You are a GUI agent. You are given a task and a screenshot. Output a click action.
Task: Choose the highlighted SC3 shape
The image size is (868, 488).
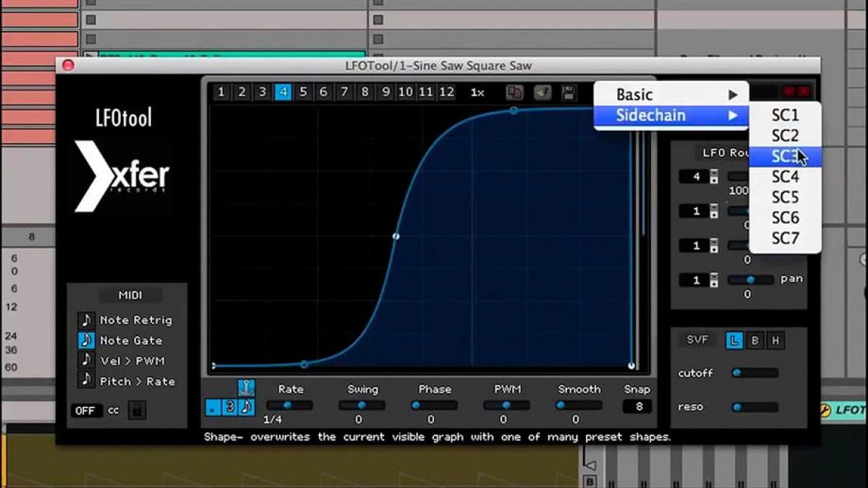pos(785,156)
